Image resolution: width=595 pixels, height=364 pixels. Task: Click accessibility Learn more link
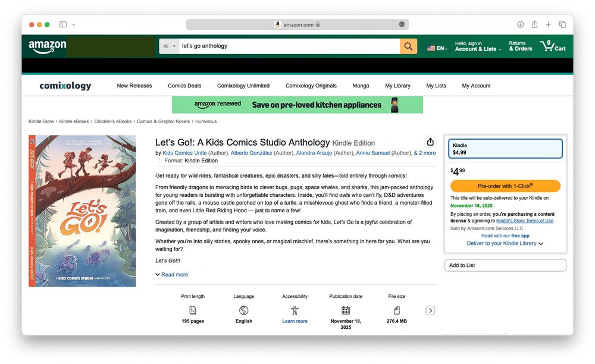pos(295,321)
